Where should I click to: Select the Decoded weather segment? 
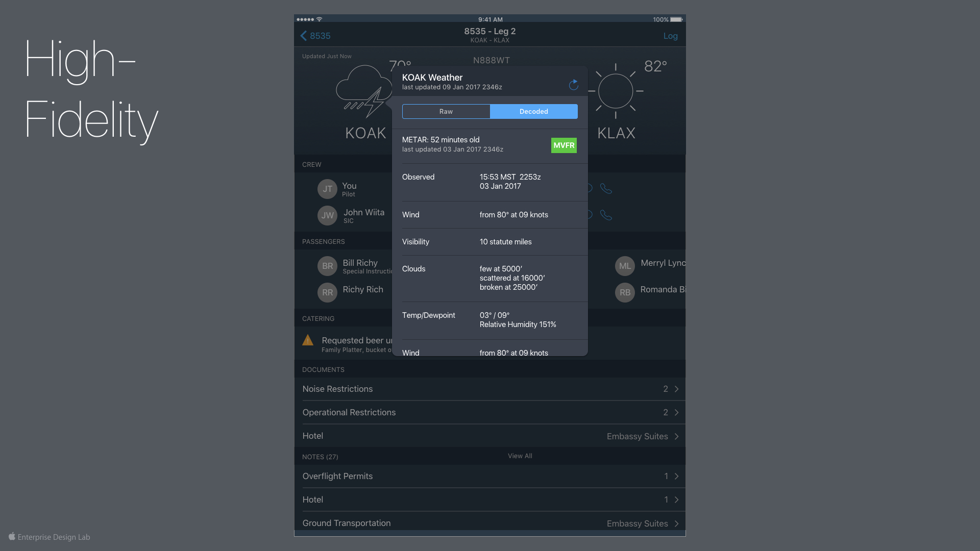[x=533, y=112]
